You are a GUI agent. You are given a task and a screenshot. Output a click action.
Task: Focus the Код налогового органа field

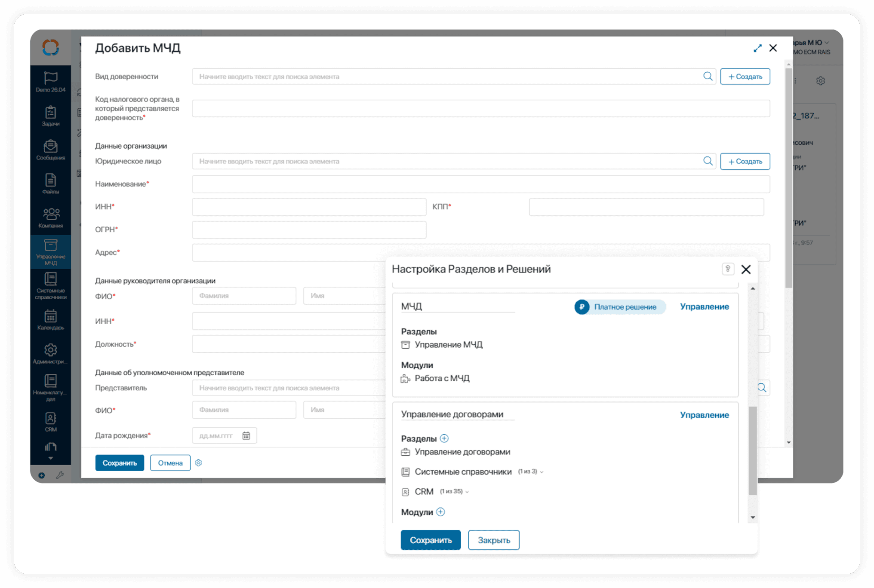(x=481, y=108)
